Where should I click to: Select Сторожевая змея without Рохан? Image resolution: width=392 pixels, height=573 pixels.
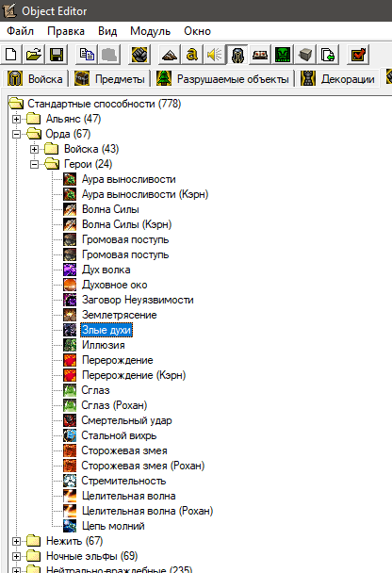point(124,450)
